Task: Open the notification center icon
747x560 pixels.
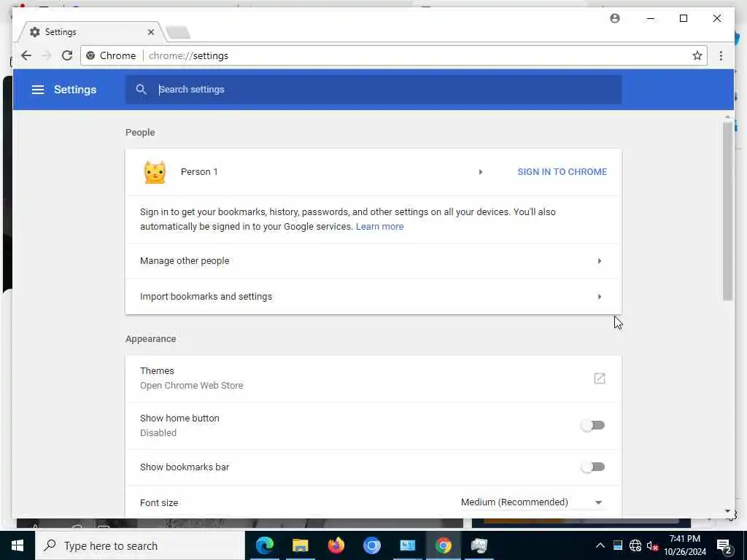Action: click(x=724, y=545)
